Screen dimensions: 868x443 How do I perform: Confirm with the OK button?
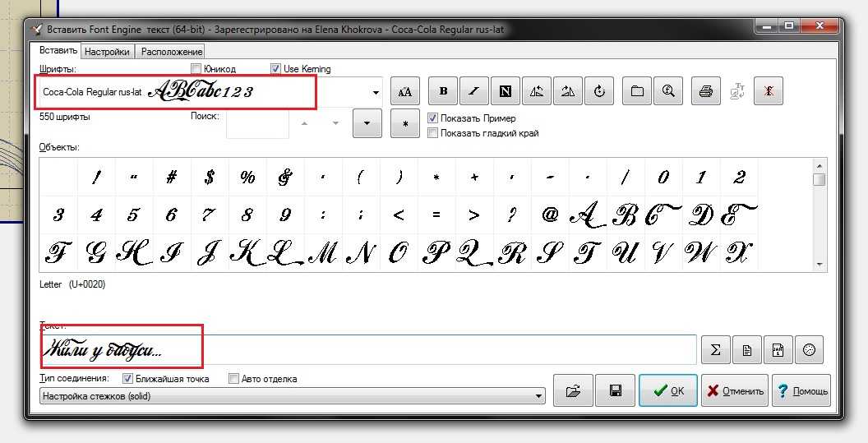coord(668,390)
